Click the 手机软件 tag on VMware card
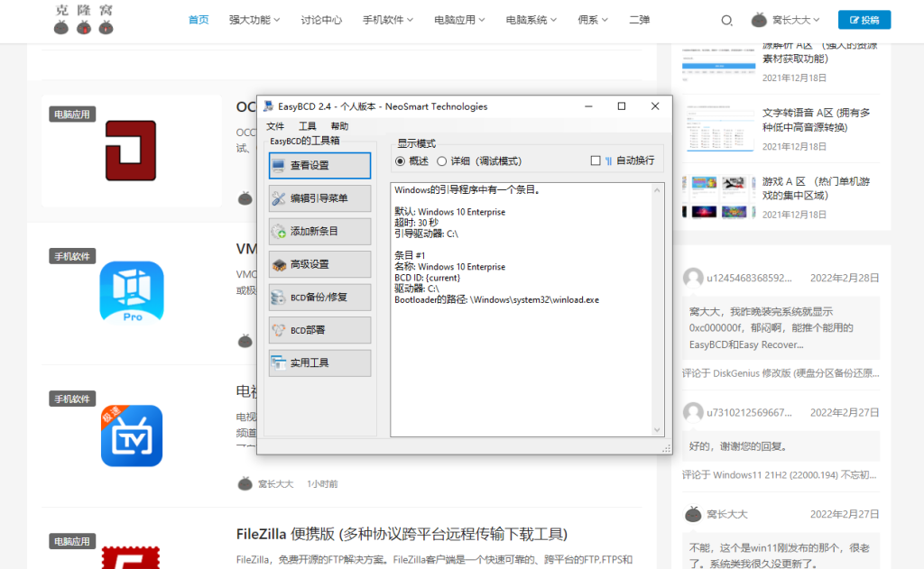Viewport: 924px width, 569px height. coord(72,256)
